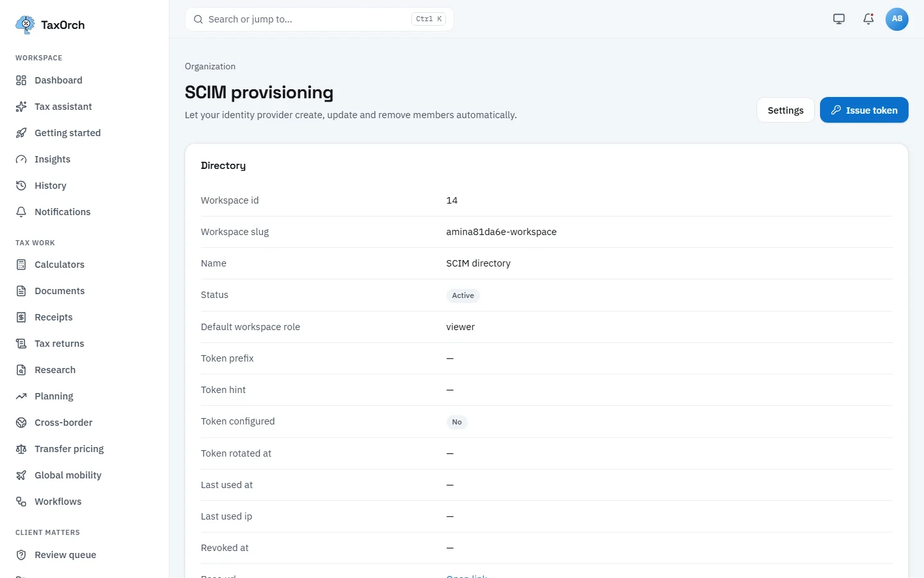Click the Getting started rocket icon
The image size is (924, 578).
(x=21, y=133)
